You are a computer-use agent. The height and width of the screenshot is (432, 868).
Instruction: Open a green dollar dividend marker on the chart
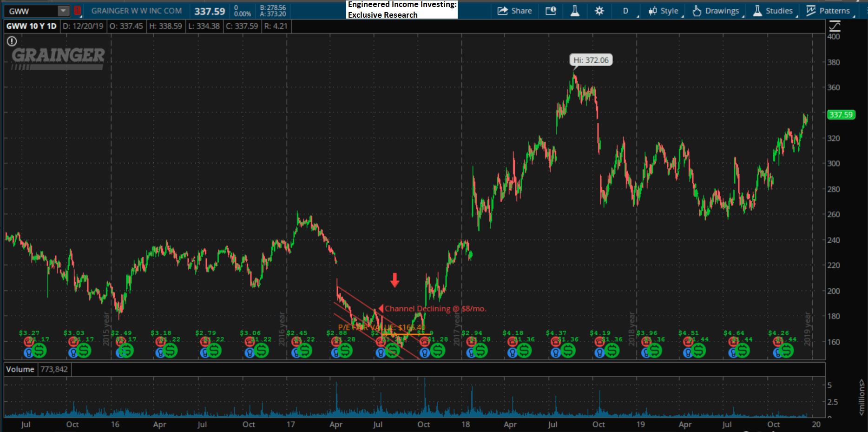click(x=39, y=351)
